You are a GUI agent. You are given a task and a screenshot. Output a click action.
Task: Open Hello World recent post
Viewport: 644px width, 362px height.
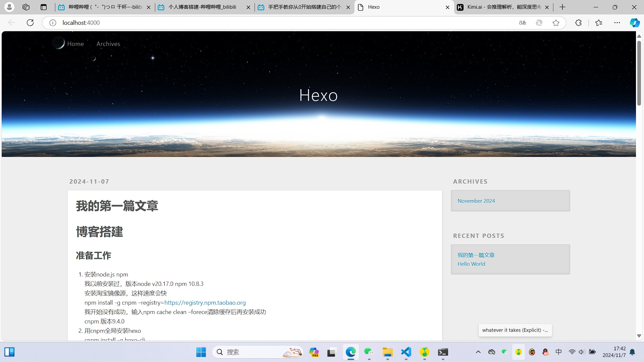pos(471,264)
